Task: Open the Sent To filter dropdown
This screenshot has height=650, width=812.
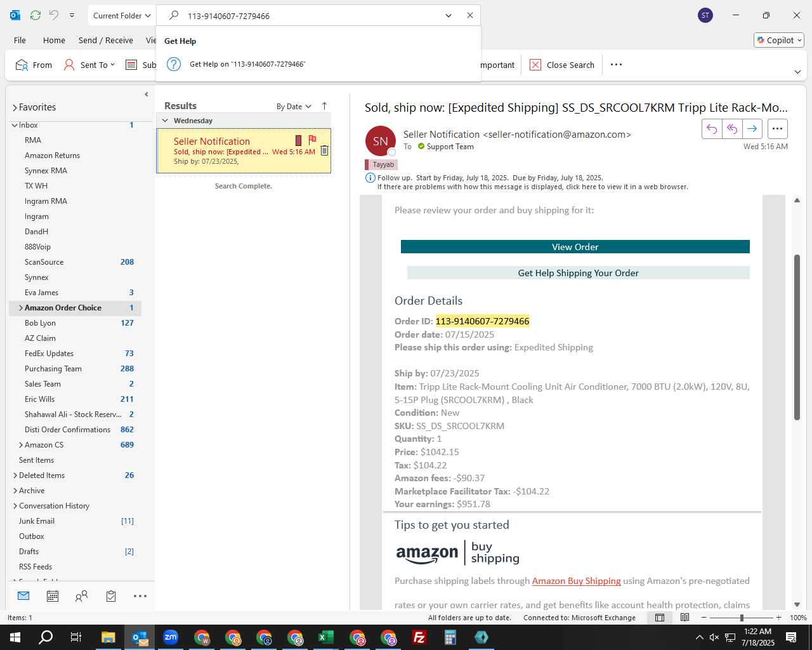Action: click(x=89, y=65)
